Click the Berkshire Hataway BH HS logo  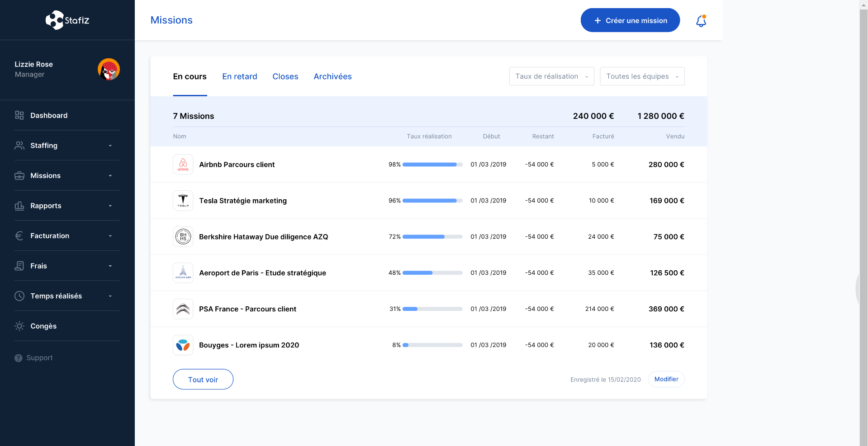[183, 237]
